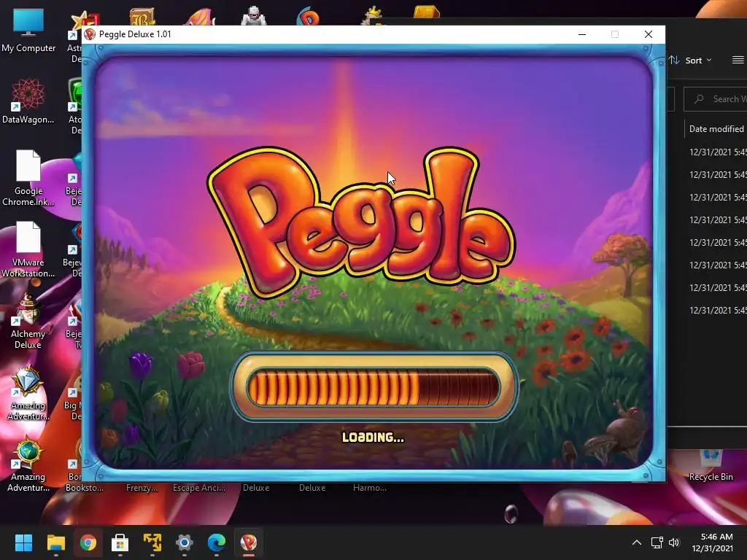Show hidden system tray icons
Viewport: 747px width, 560px height.
click(636, 542)
